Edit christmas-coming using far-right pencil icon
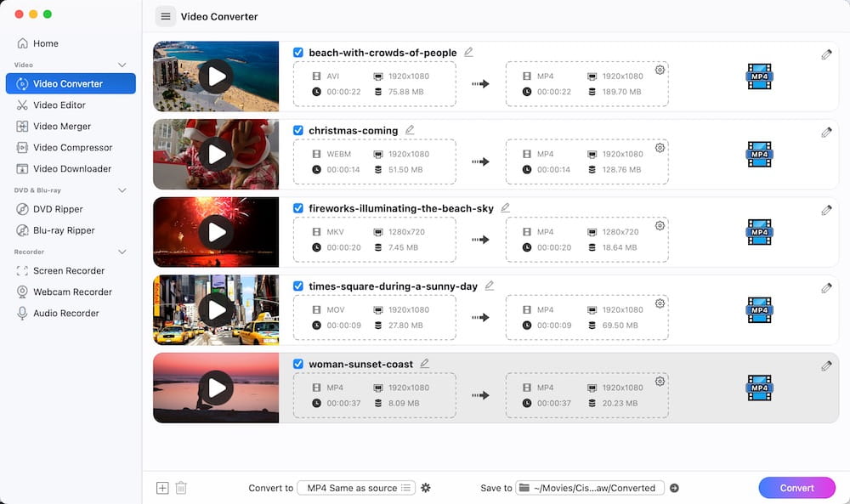The image size is (850, 504). pyautogui.click(x=826, y=133)
